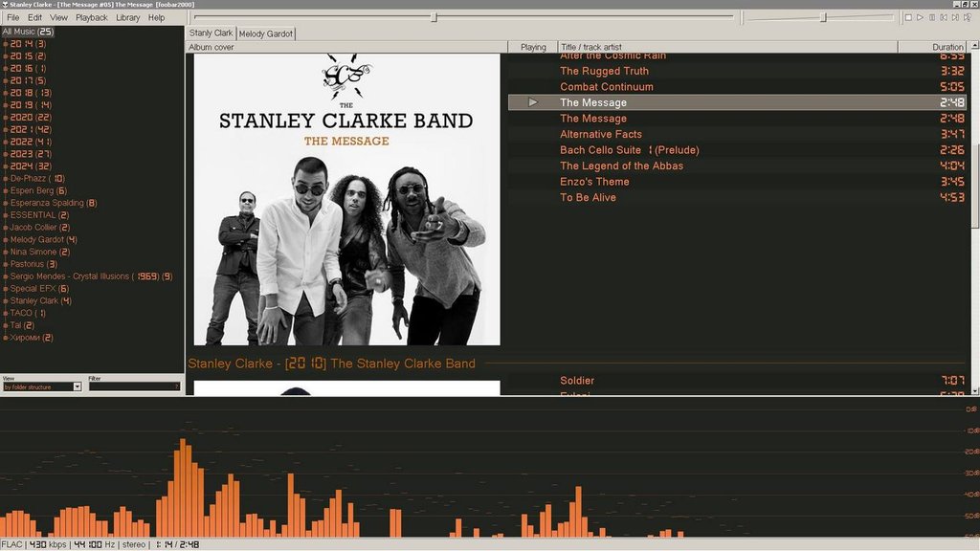Click the playing indicator on The Message row
The image size is (980, 551).
point(532,101)
